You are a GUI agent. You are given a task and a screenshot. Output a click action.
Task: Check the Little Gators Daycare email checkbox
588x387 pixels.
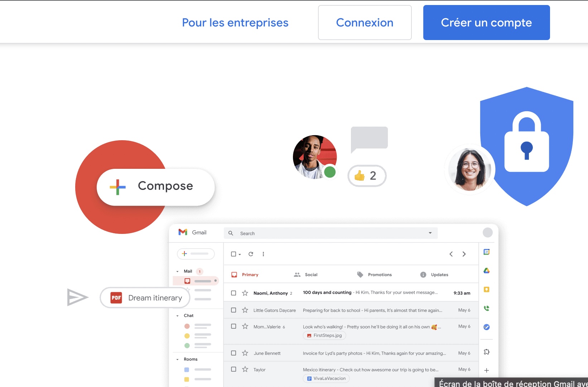[233, 310]
